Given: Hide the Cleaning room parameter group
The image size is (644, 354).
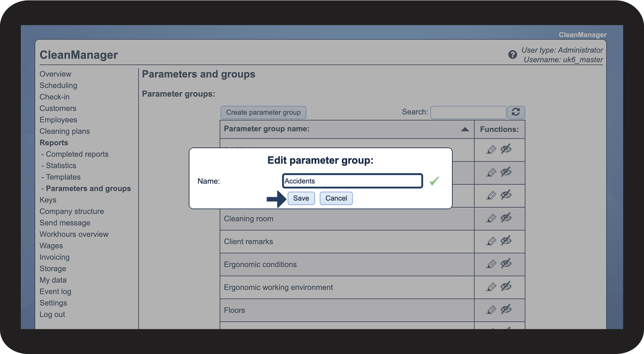Looking at the screenshot, I should pyautogui.click(x=506, y=218).
